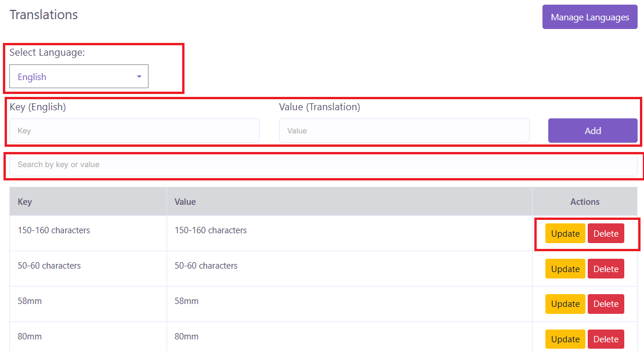Click the dropdown arrow beside English
644x351 pixels.
point(139,77)
